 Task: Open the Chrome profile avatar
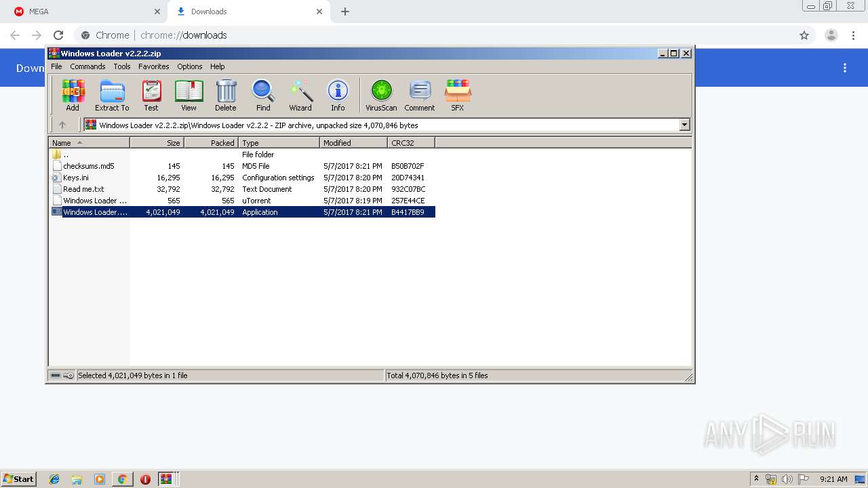point(831,35)
